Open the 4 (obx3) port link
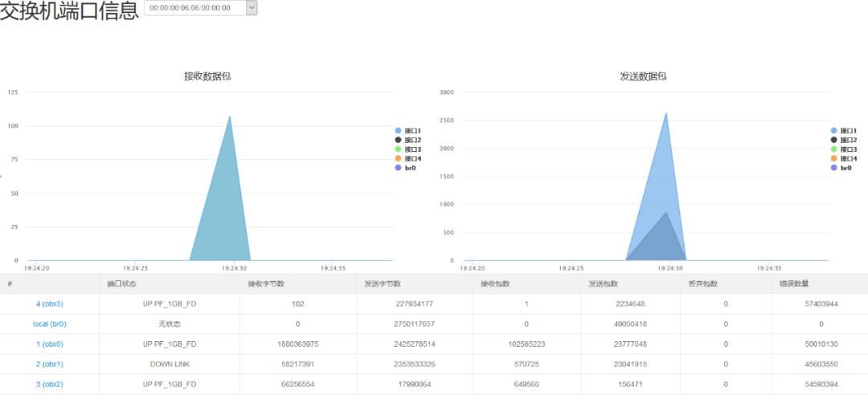868x407 pixels. pos(49,304)
